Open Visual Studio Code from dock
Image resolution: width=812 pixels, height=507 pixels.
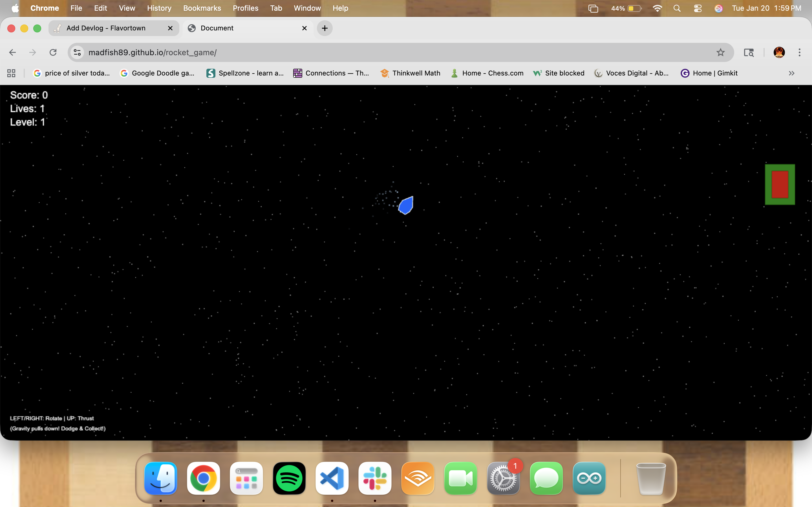pyautogui.click(x=332, y=478)
